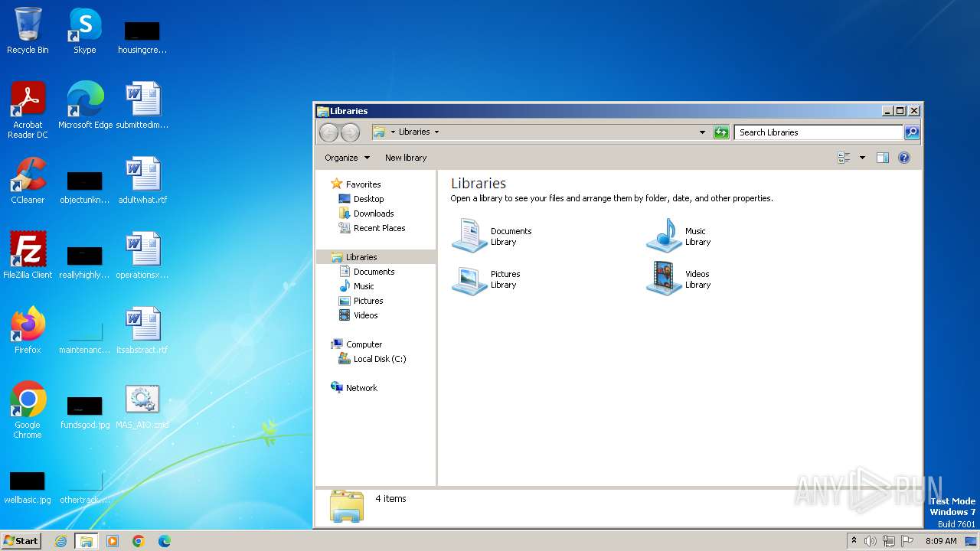The width and height of the screenshot is (980, 551).
Task: Select Desktop under Favorites
Action: 368,199
